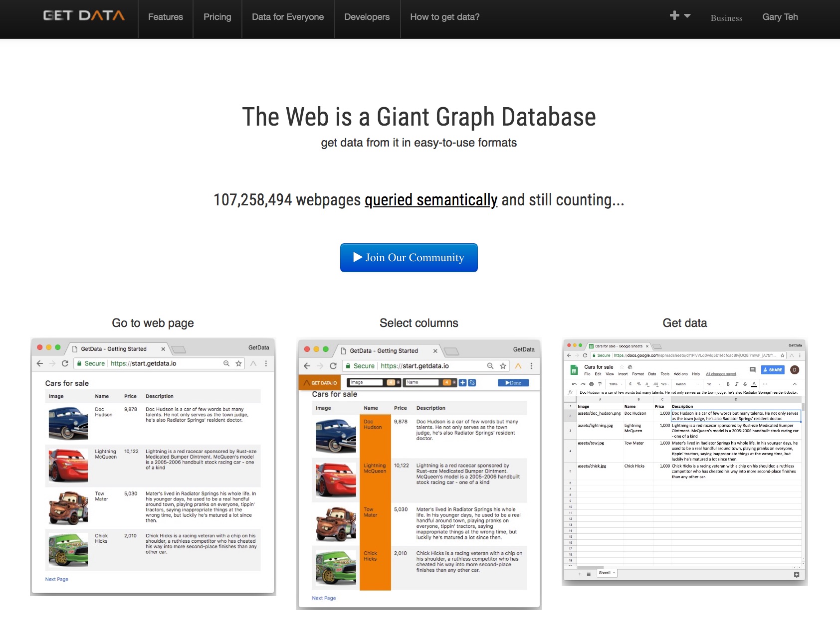Click the Join Our Community button

click(409, 258)
